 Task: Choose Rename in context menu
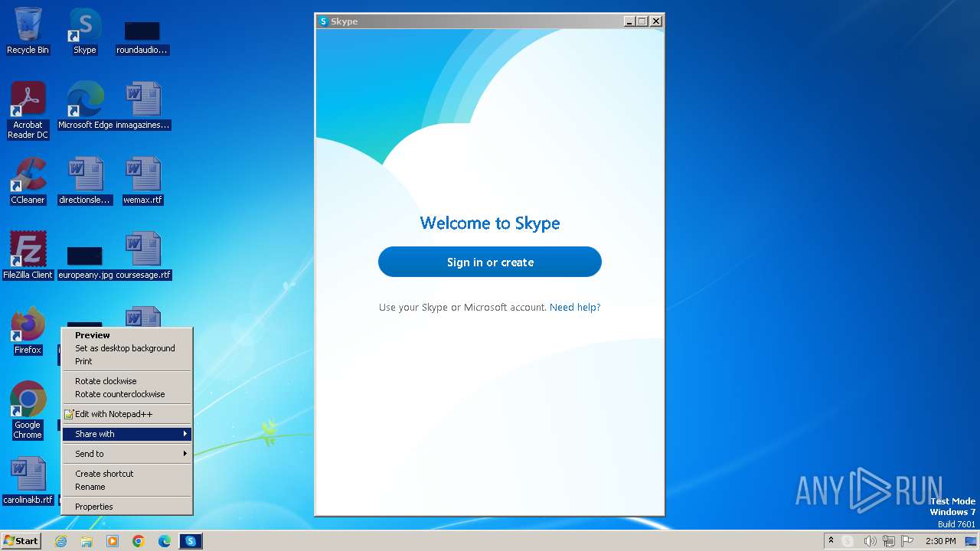click(127, 487)
